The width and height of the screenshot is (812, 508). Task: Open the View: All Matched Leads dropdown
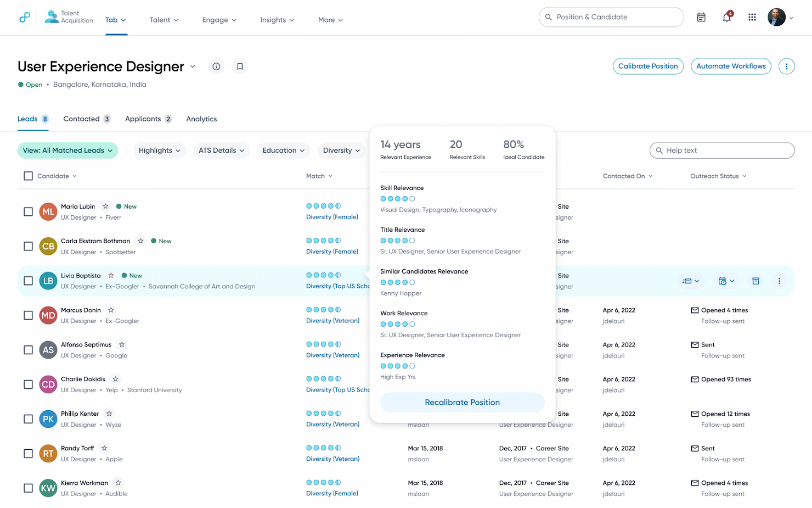pyautogui.click(x=67, y=150)
